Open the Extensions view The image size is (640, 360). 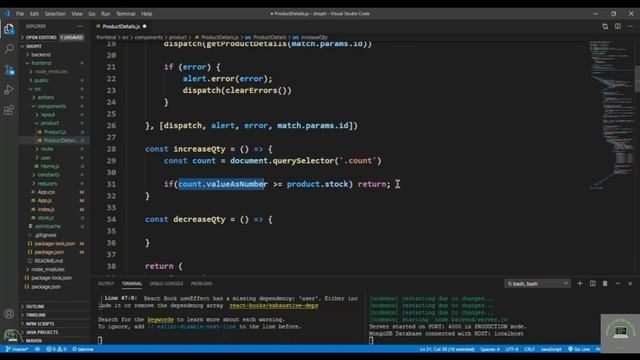click(9, 110)
